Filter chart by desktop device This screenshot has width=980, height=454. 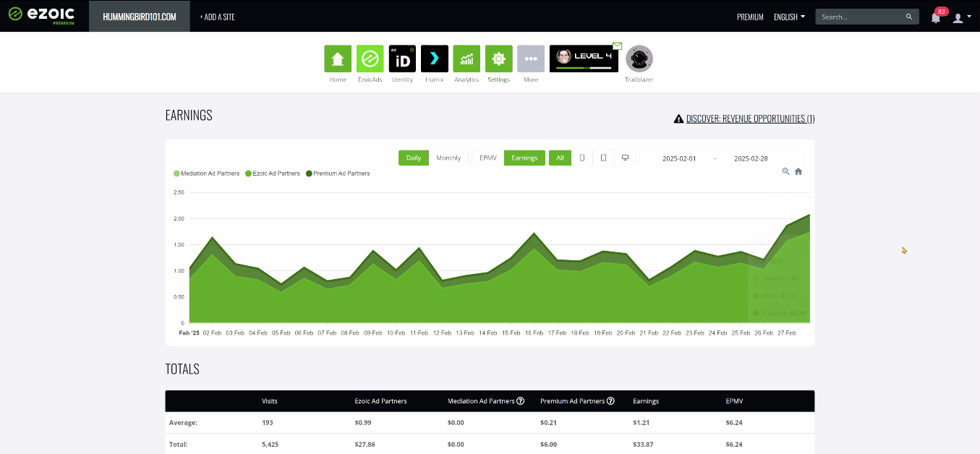tap(625, 158)
